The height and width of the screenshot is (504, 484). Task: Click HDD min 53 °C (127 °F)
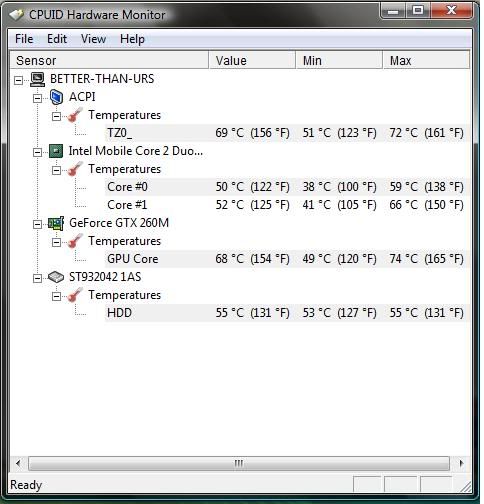tap(339, 313)
